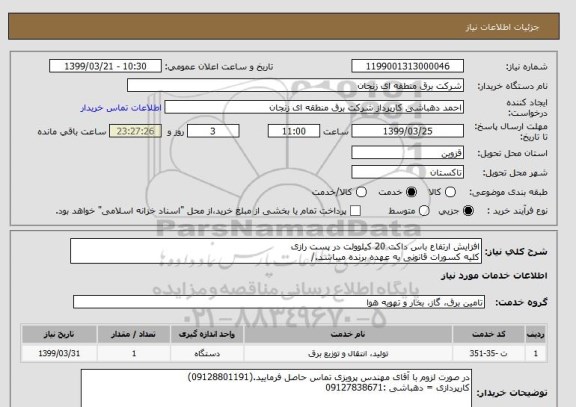Viewport: 576px width, 407px height.
Task: Click the announcement date field 1399/03/21 - 10:30
Action: (105, 66)
